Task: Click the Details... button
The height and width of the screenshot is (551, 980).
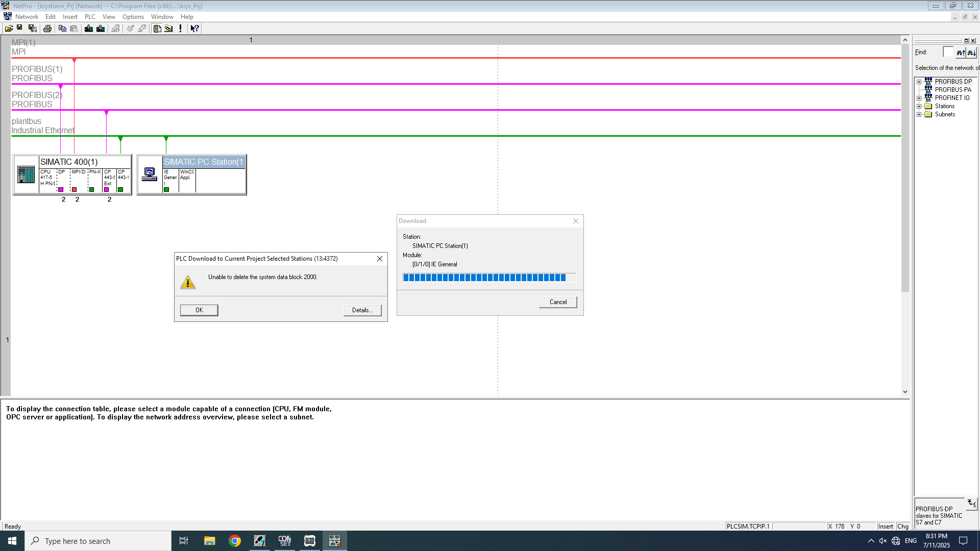Action: click(362, 310)
